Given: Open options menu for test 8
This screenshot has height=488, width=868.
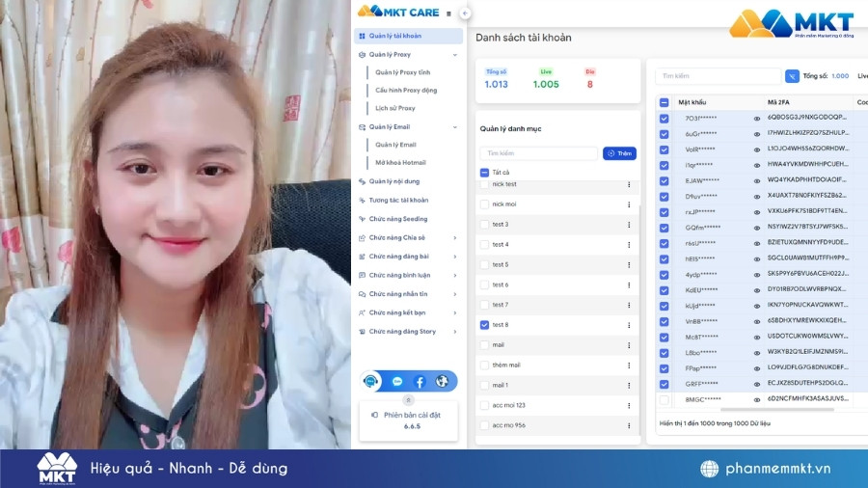Looking at the screenshot, I should 629,325.
